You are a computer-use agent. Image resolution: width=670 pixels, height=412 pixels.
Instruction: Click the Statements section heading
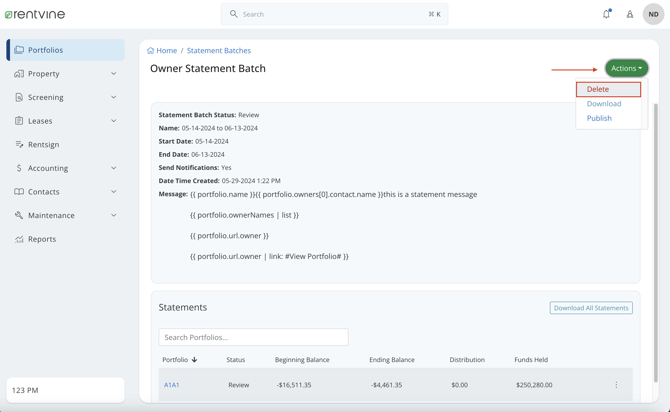(182, 307)
